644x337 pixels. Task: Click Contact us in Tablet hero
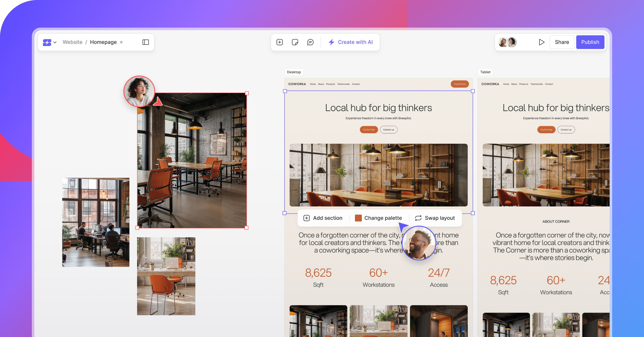pos(566,129)
